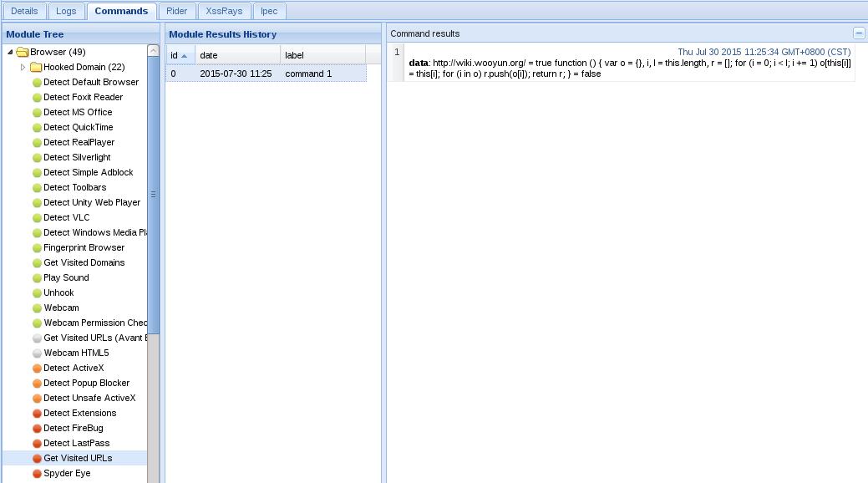Open the XssRays tab
Image resolution: width=868 pixels, height=483 pixels.
point(224,11)
